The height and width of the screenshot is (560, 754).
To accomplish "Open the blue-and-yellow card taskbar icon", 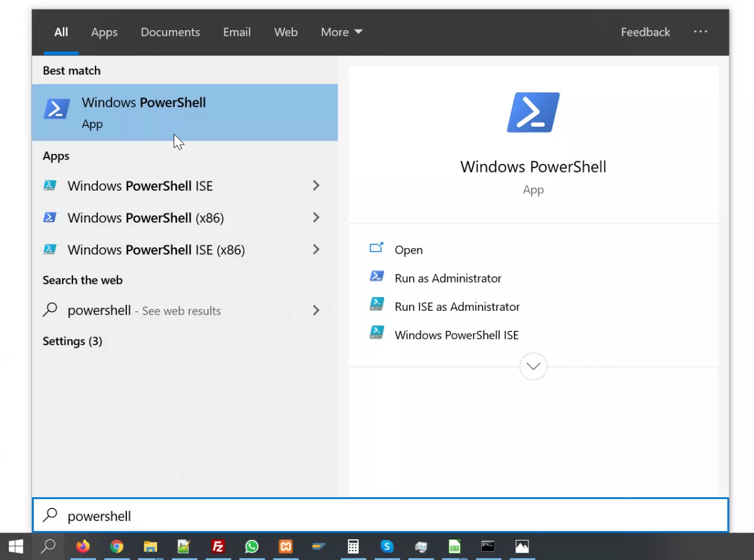I will coord(319,546).
